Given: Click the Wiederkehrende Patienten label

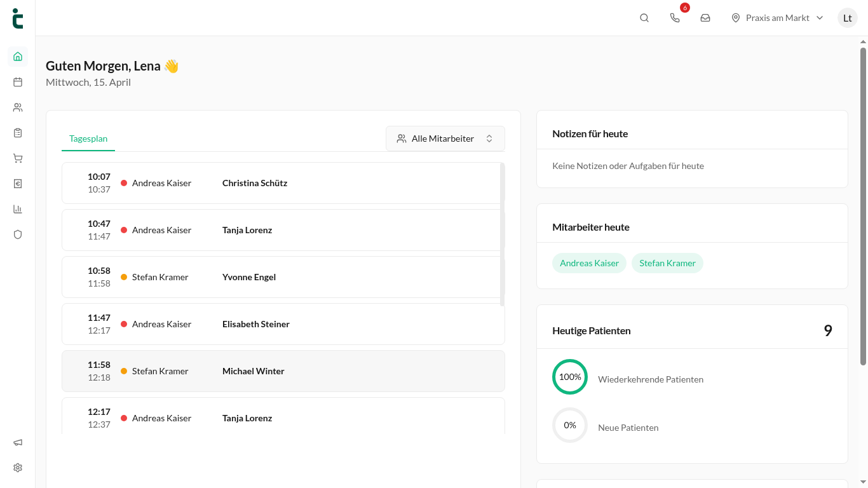Looking at the screenshot, I should point(651,379).
